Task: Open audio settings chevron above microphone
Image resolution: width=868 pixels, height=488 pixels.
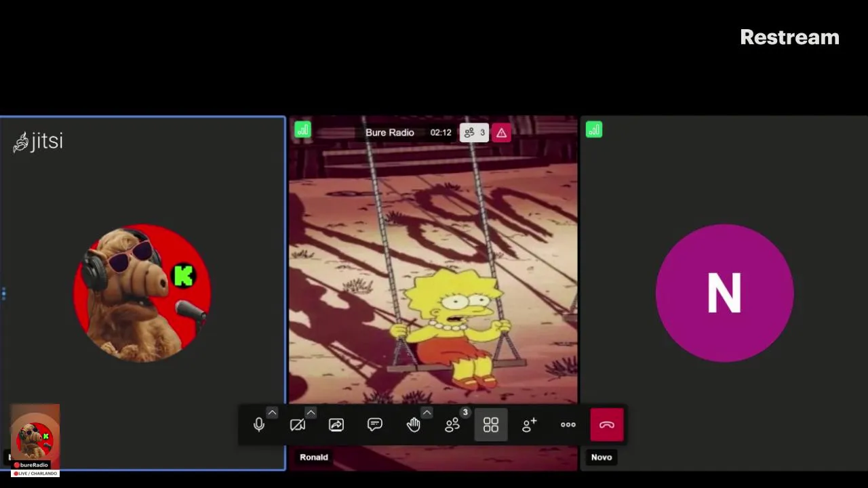Action: click(x=272, y=412)
